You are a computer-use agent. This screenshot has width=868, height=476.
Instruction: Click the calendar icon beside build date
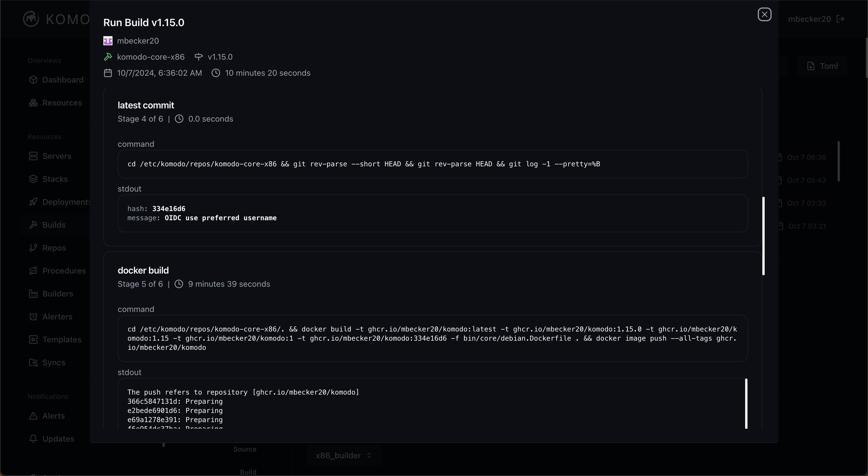[108, 73]
